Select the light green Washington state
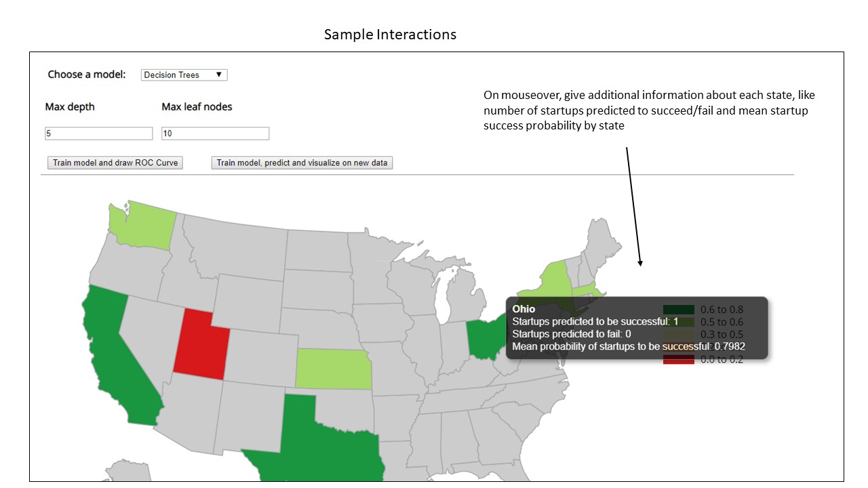 click(x=144, y=226)
